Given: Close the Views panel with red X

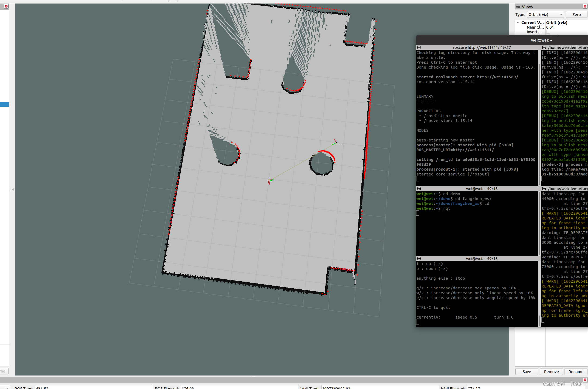Looking at the screenshot, I should (585, 6).
